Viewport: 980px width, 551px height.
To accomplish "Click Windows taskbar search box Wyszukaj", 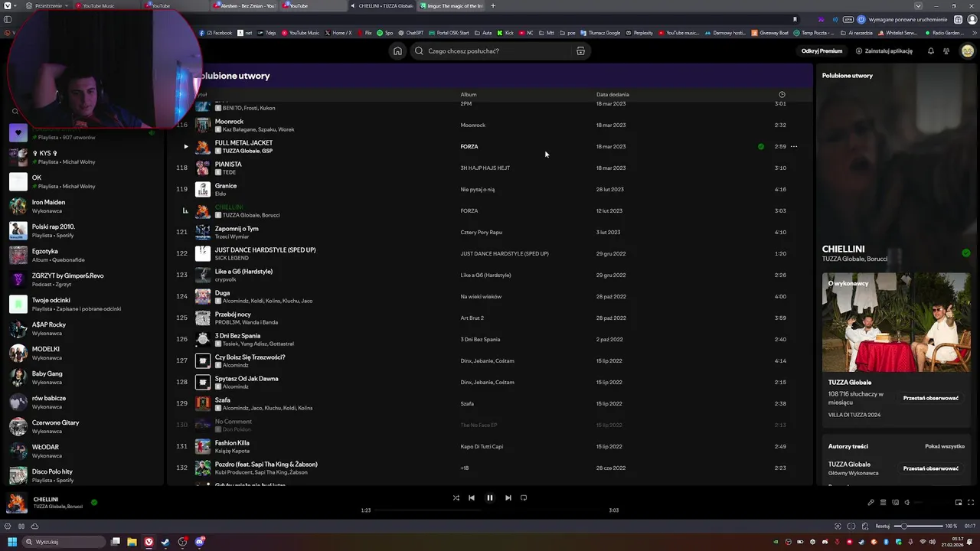I will click(64, 542).
